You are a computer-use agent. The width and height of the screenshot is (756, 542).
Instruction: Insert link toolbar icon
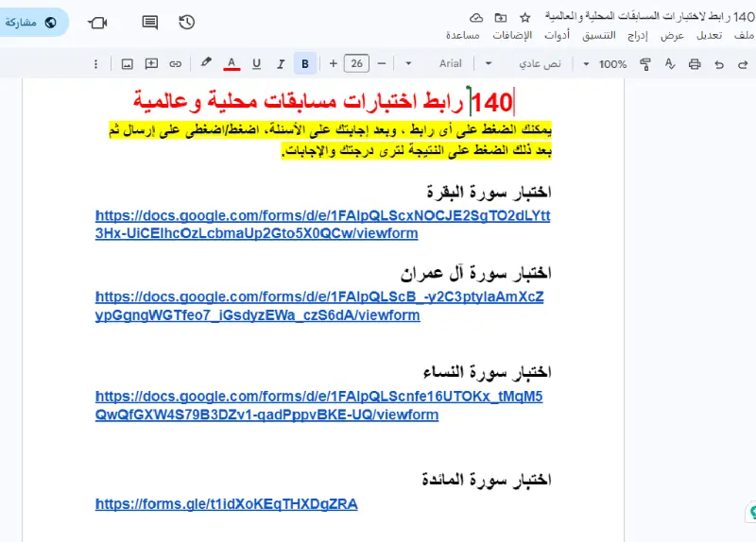pos(176,63)
